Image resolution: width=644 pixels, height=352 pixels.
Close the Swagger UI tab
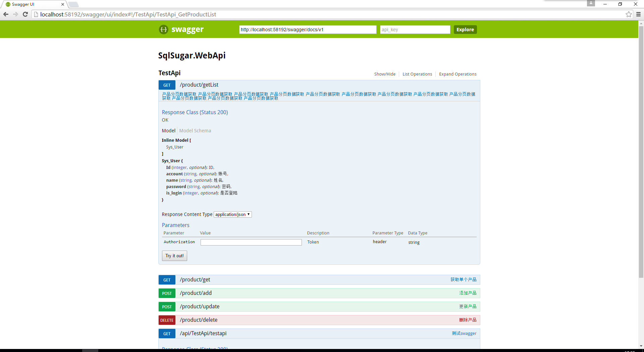point(62,4)
